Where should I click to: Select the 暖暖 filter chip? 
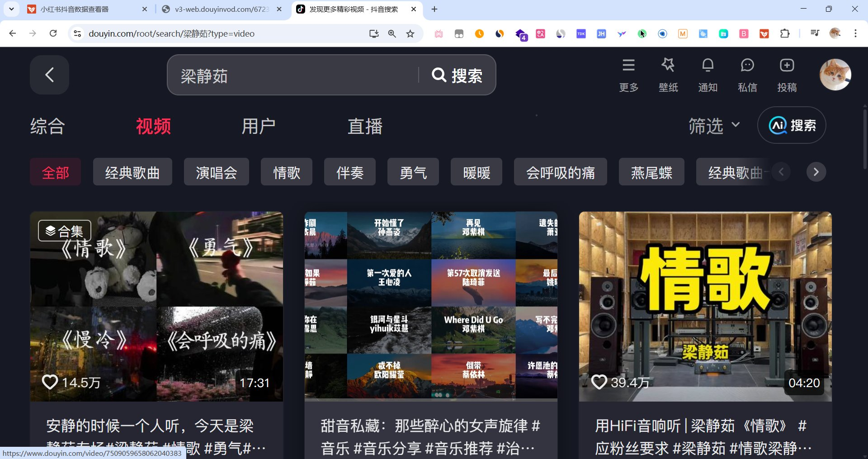476,172
